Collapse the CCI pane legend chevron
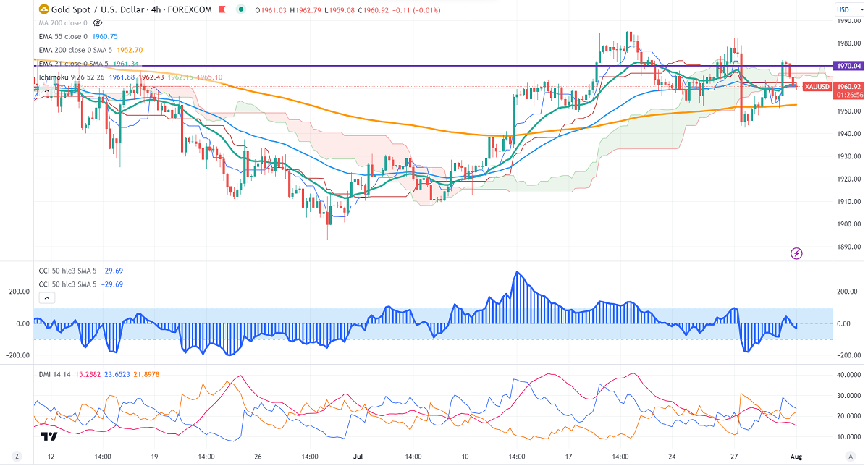Viewport: 868px width, 466px height. coord(47,297)
